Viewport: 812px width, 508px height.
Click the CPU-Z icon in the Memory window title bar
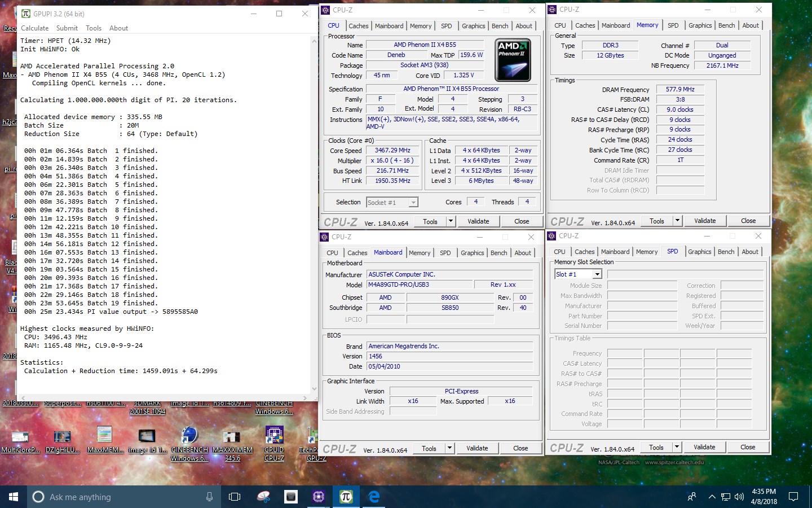click(x=552, y=9)
